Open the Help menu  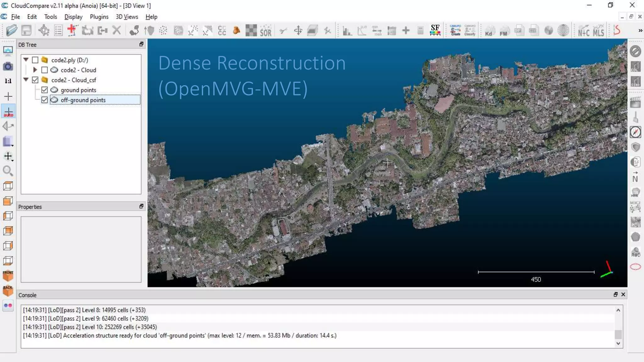coord(151,17)
